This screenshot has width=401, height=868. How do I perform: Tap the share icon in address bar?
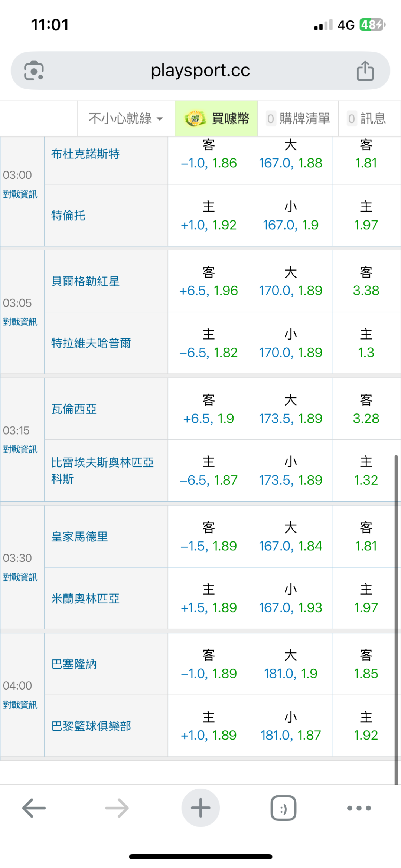[x=365, y=71]
